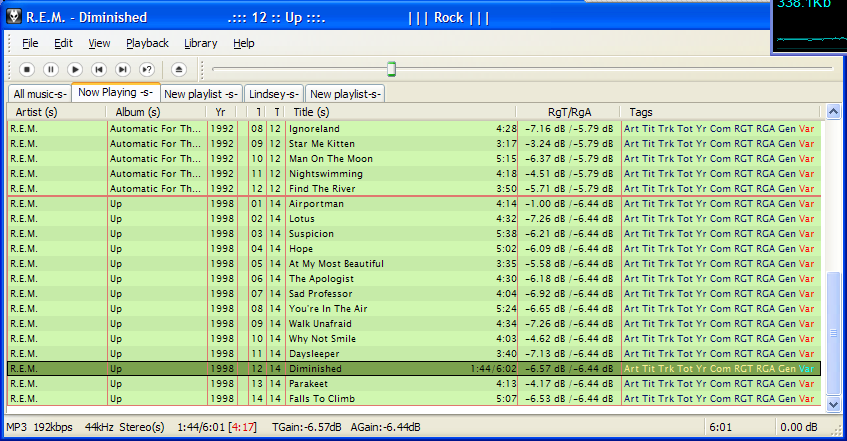Select the track At My Most Beautiful

(x=414, y=264)
